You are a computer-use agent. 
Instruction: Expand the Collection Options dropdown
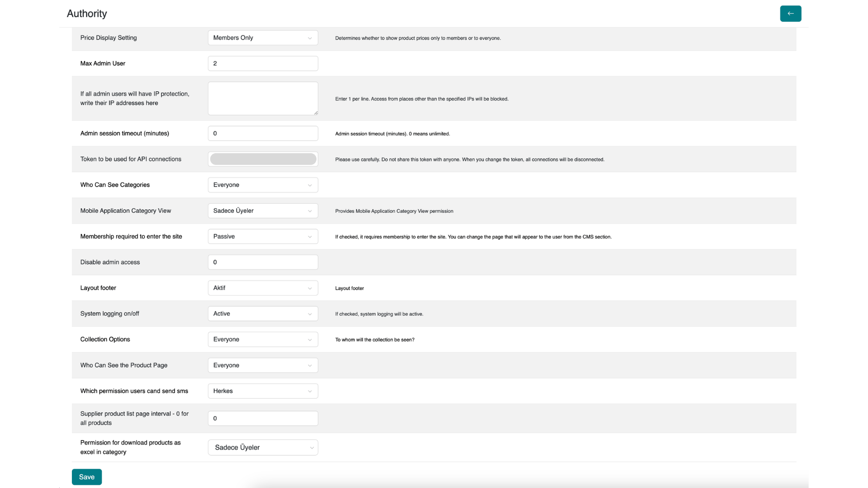(x=263, y=340)
